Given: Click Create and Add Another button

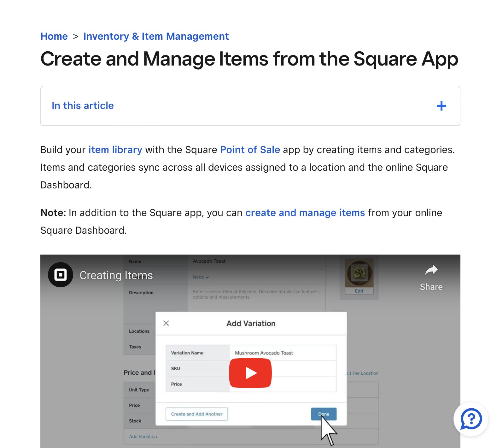Looking at the screenshot, I should coord(197,414).
